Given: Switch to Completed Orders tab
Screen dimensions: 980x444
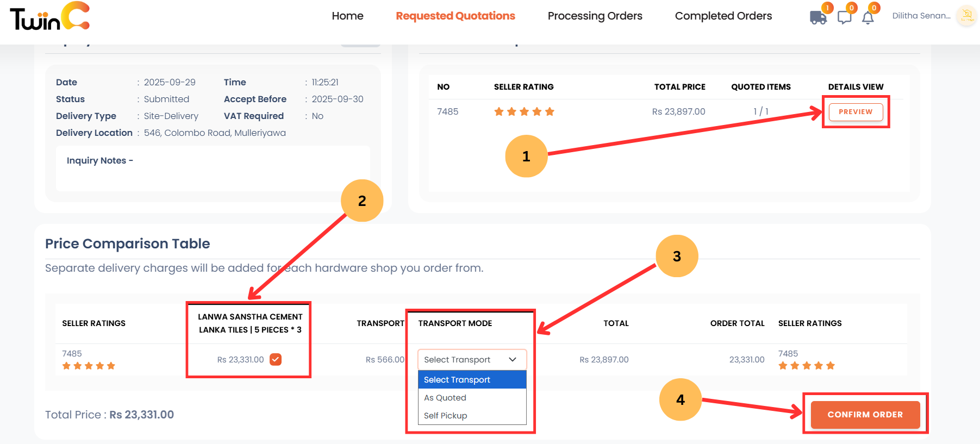Looking at the screenshot, I should pyautogui.click(x=723, y=16).
